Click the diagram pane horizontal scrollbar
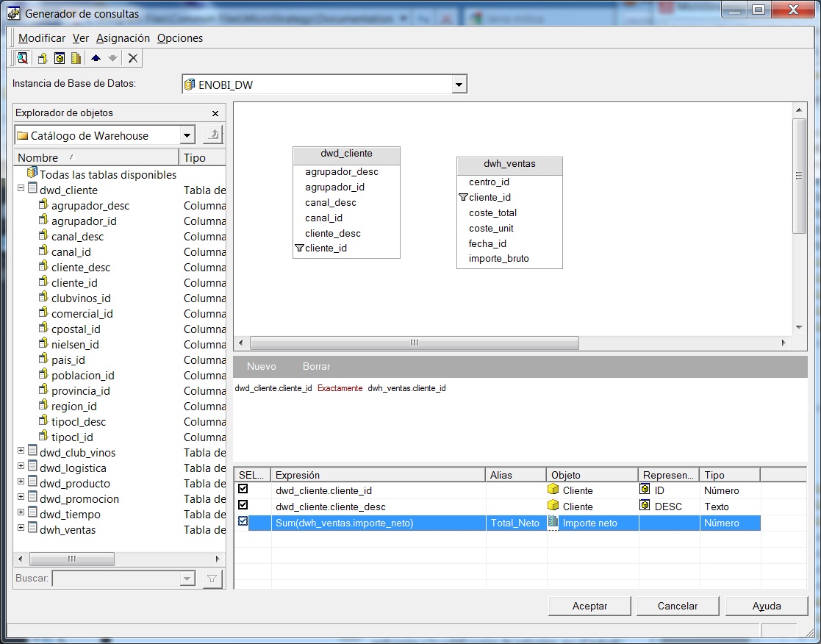 414,343
